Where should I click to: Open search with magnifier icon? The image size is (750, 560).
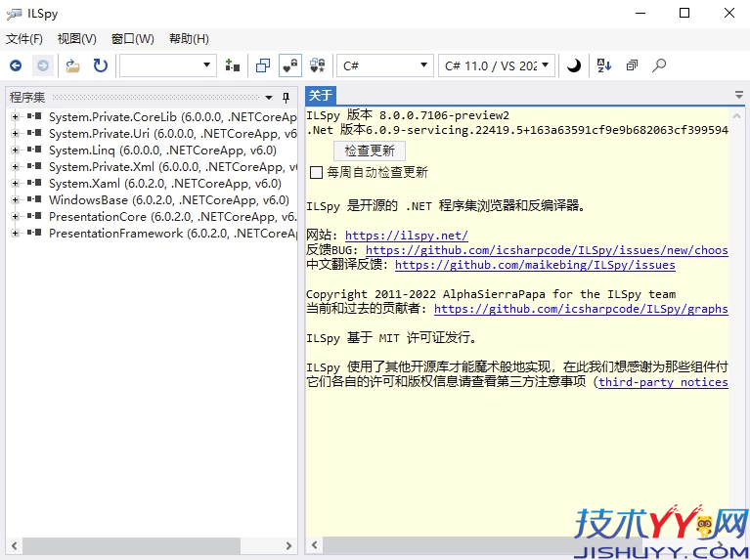(659, 65)
